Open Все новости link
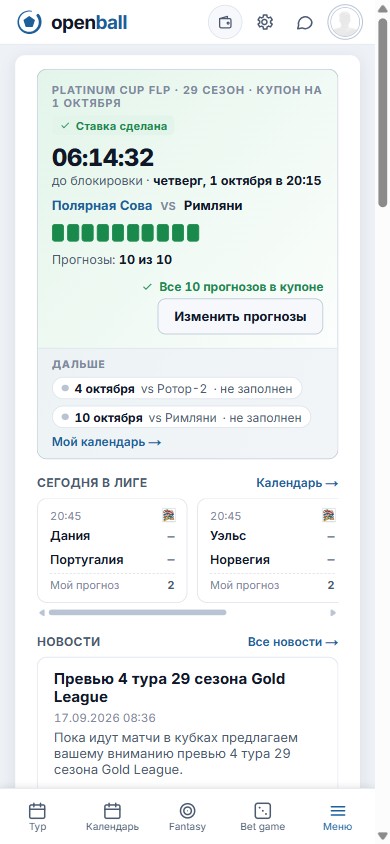Screen dimensions: 390x844 tap(293, 642)
